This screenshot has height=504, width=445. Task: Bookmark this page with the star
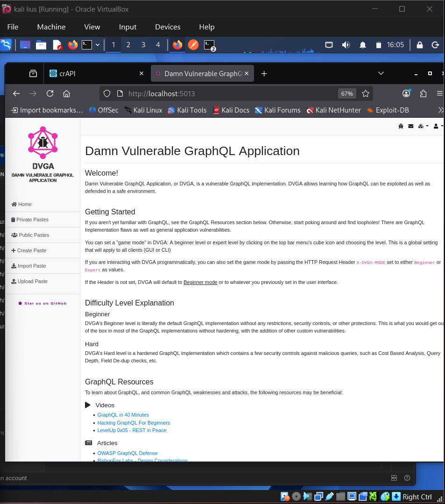tap(365, 93)
